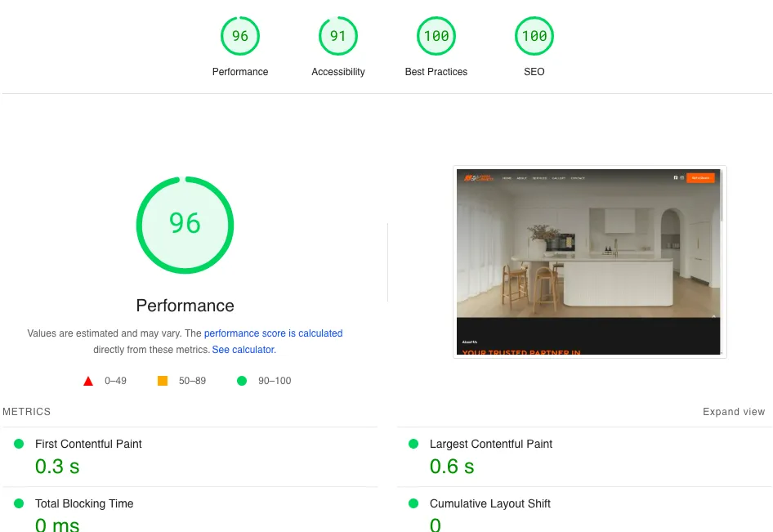Click the green circle 90–100 legend icon

[241, 381]
